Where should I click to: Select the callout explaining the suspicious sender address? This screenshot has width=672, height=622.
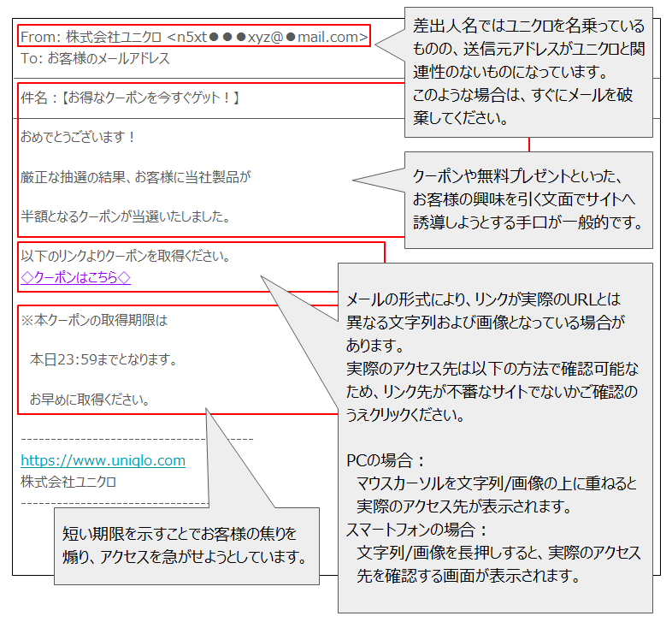[528, 73]
